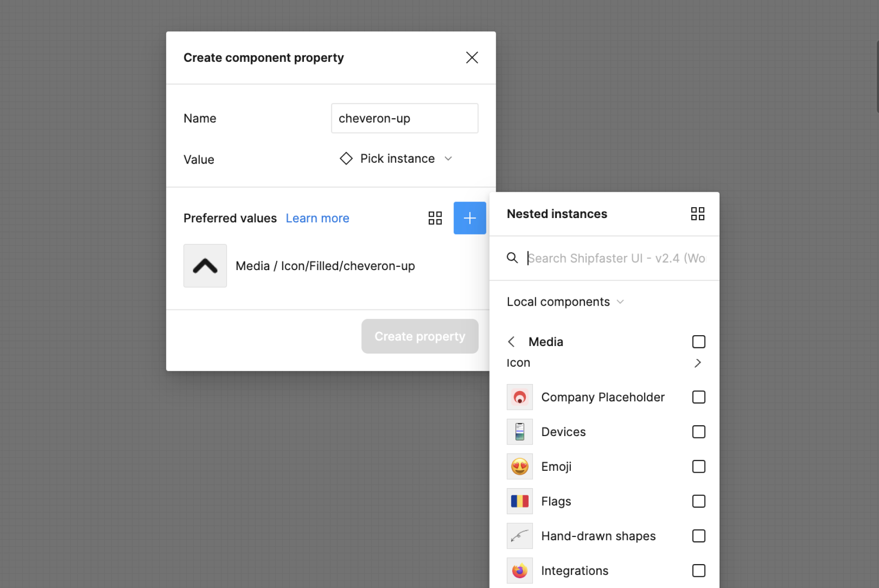Add a preferred value with the plus button
Screen dimensions: 879x588
pyautogui.click(x=470, y=218)
